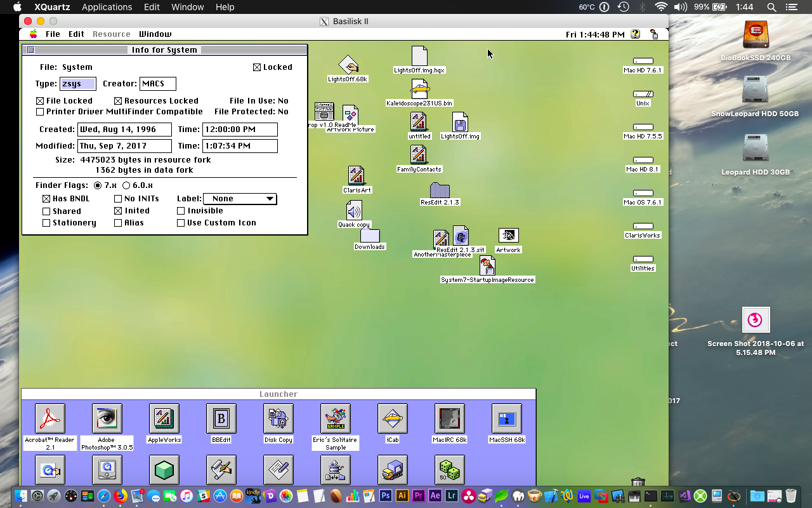This screenshot has width=812, height=508.
Task: Toggle the File Locked checkbox
Action: (x=40, y=101)
